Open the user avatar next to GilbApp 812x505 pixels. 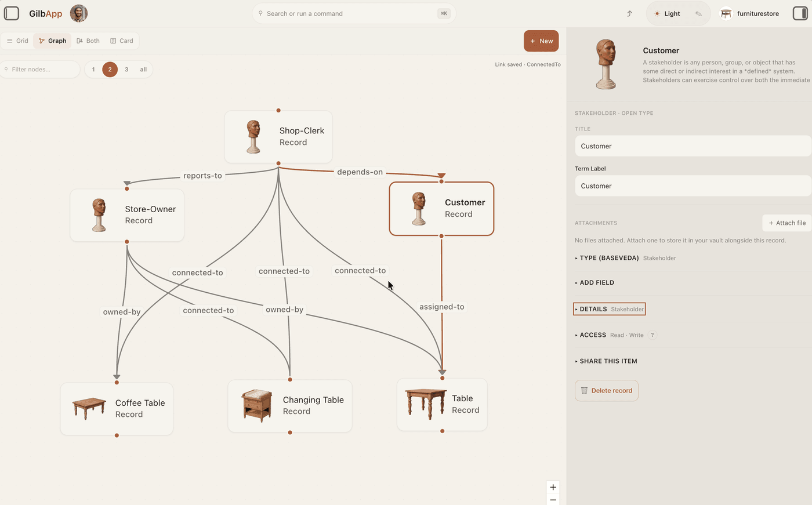[x=79, y=13]
